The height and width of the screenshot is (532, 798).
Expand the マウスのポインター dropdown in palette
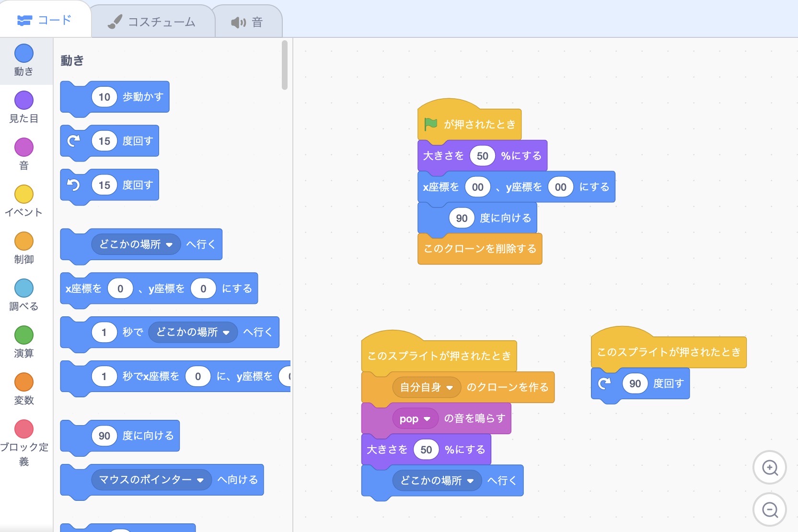pos(200,480)
